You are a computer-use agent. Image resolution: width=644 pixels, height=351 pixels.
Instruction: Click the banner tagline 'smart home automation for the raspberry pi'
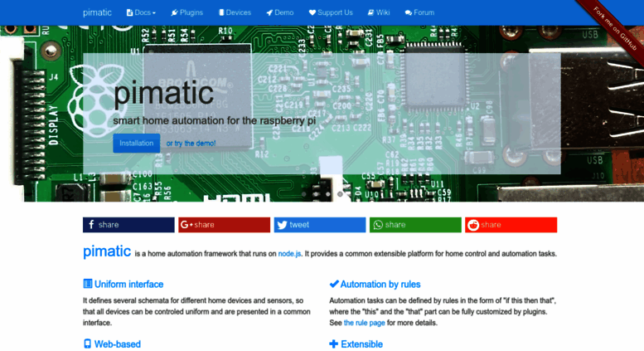coord(215,121)
